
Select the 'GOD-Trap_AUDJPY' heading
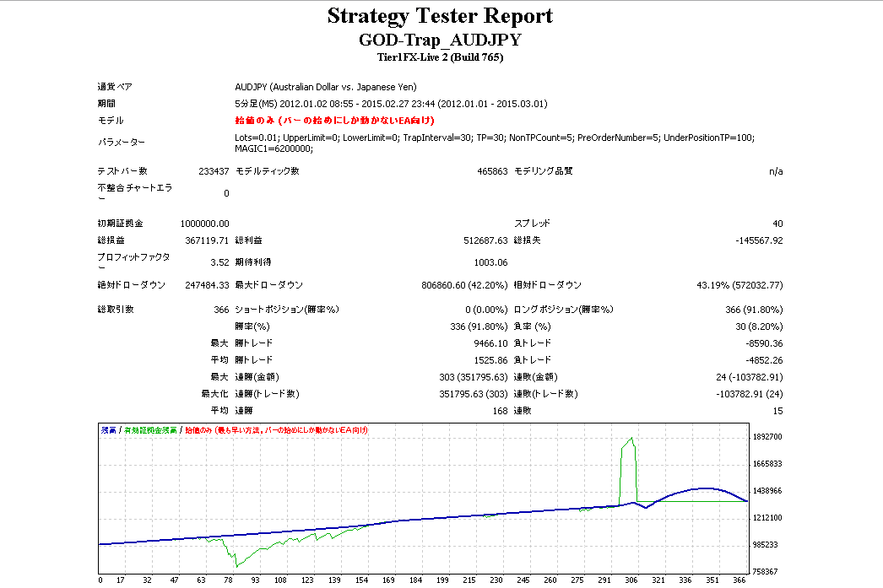coord(440,40)
